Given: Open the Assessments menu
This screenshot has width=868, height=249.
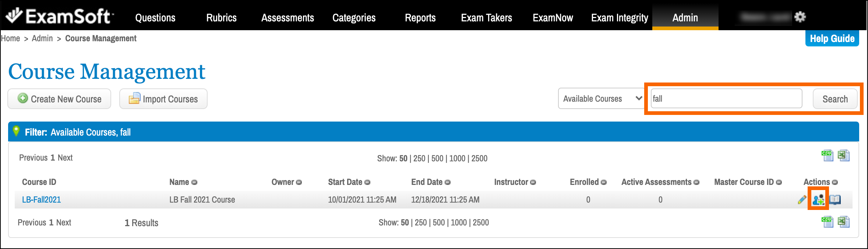Looking at the screenshot, I should point(287,18).
